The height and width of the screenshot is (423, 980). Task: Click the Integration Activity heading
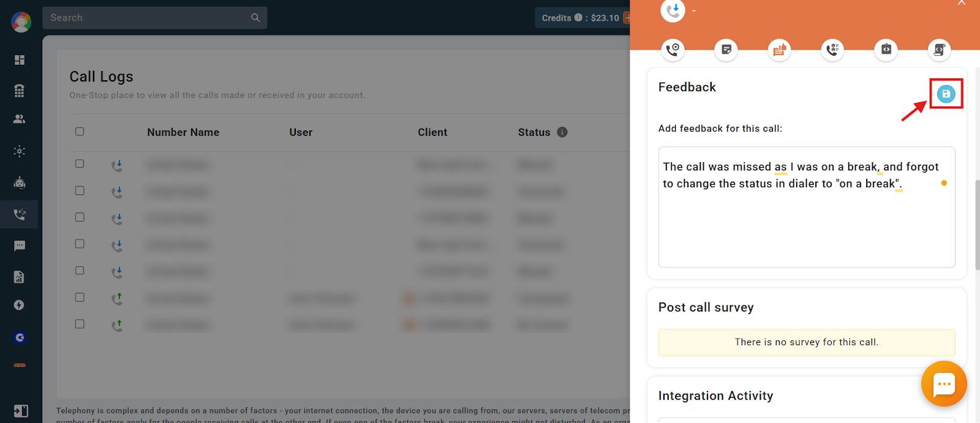(716, 395)
